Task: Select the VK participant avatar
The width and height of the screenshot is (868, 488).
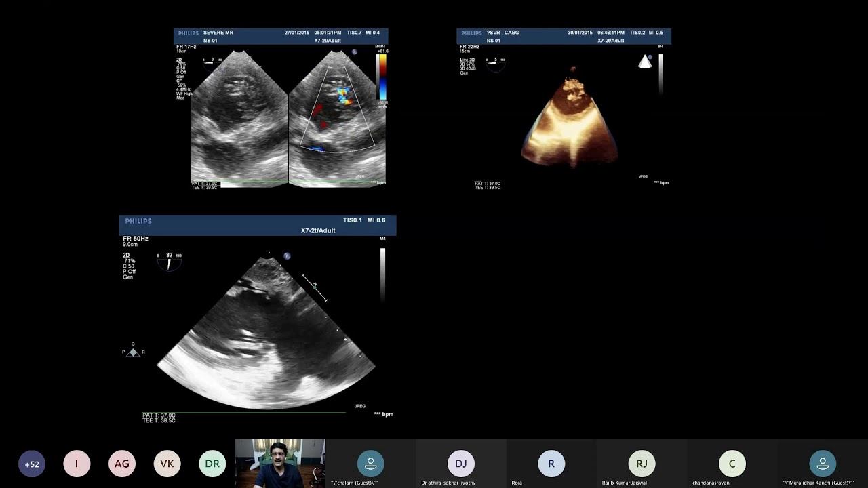Action: 167,464
